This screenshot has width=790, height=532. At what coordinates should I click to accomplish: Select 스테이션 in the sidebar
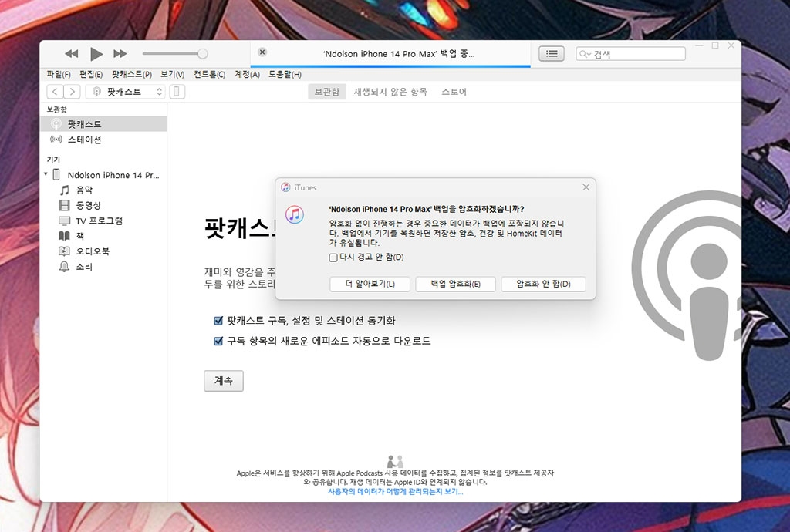pos(103,140)
